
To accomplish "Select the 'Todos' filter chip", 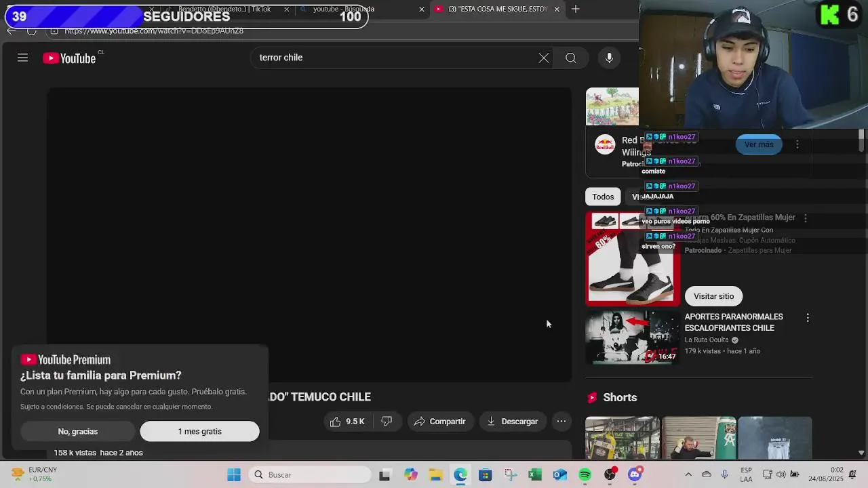I will click(x=603, y=197).
